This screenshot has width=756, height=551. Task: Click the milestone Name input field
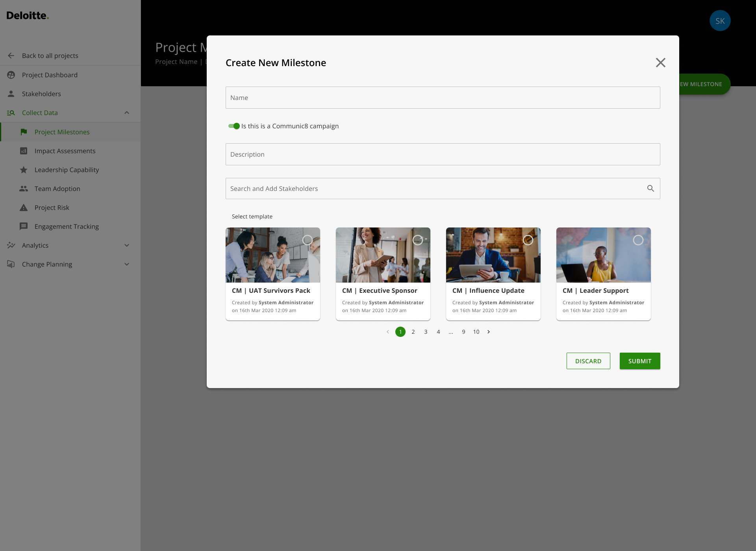click(x=443, y=98)
